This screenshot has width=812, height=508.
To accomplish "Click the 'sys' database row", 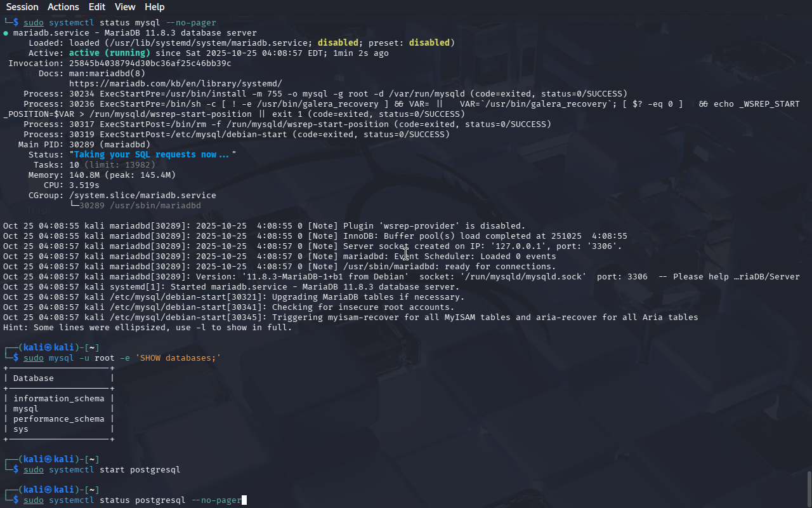I will tap(20, 429).
